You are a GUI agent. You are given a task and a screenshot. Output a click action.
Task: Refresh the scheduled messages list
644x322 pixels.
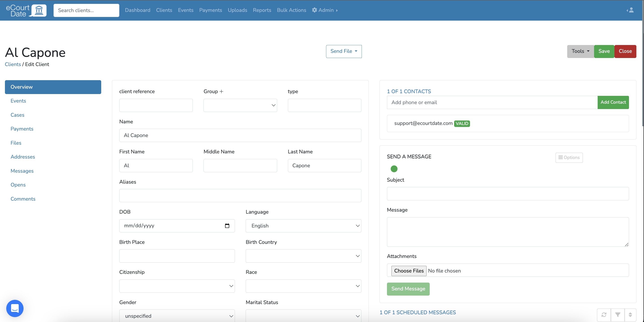click(604, 315)
